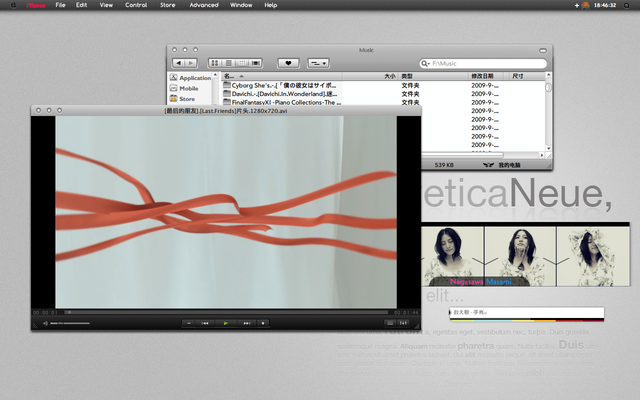
Task: Sort by the 类型 column header
Action: point(433,76)
